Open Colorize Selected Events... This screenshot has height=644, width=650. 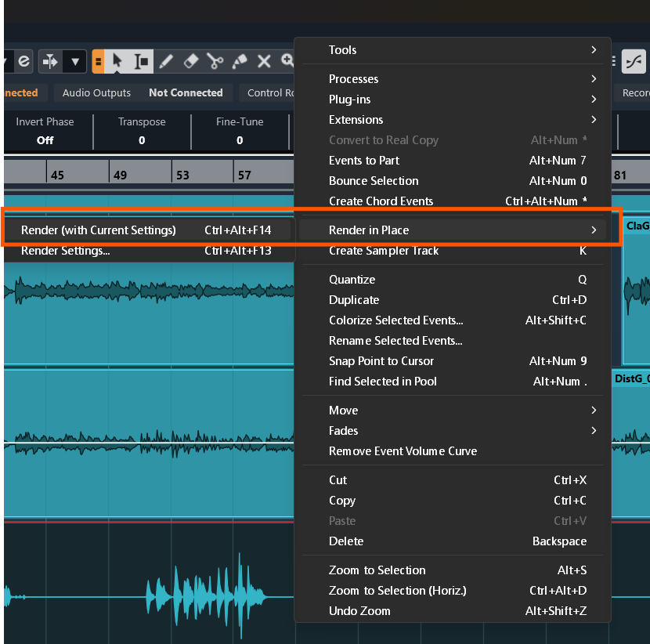pyautogui.click(x=453, y=320)
